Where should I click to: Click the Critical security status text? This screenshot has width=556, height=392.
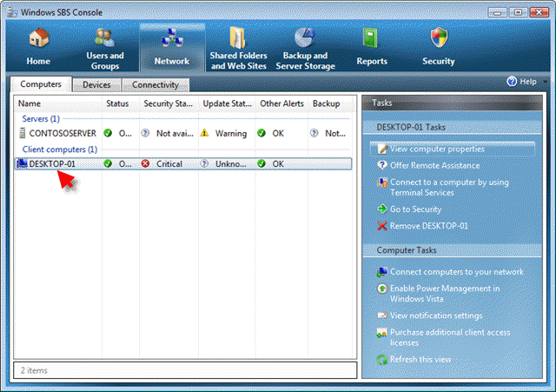click(x=169, y=164)
